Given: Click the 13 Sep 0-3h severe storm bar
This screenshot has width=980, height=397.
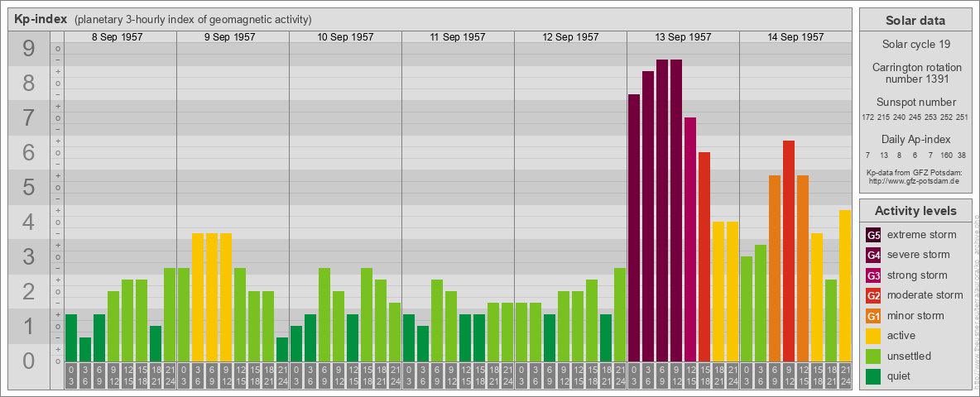Looking at the screenshot, I should coord(634,227).
